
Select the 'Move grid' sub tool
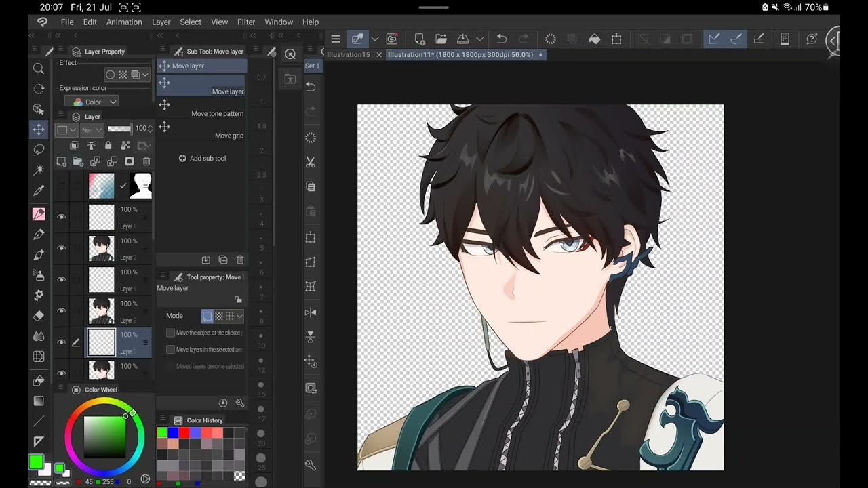pos(201,131)
